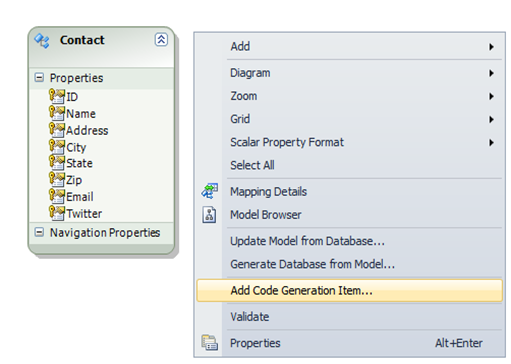Click the Model Browser icon
The width and height of the screenshot is (511, 364).
[x=209, y=215]
